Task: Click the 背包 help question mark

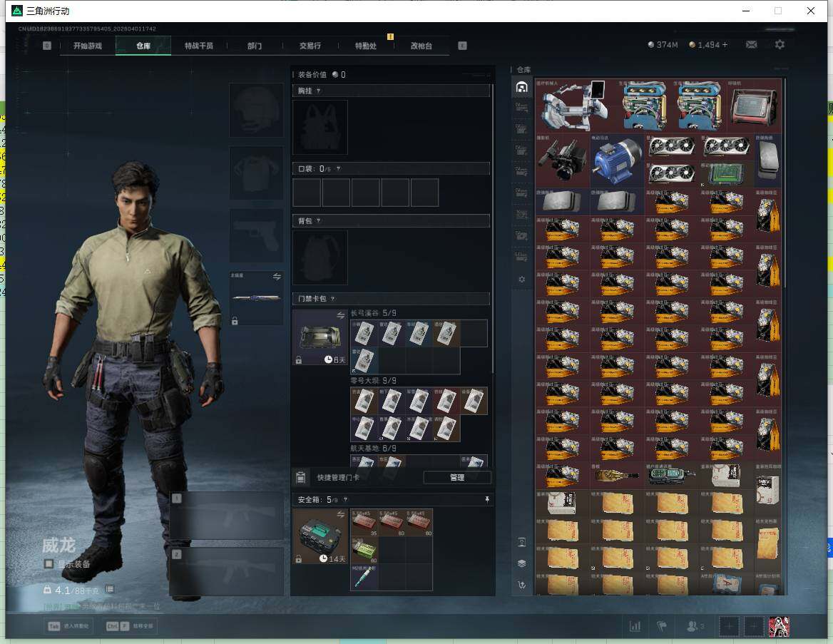Action: [318, 220]
